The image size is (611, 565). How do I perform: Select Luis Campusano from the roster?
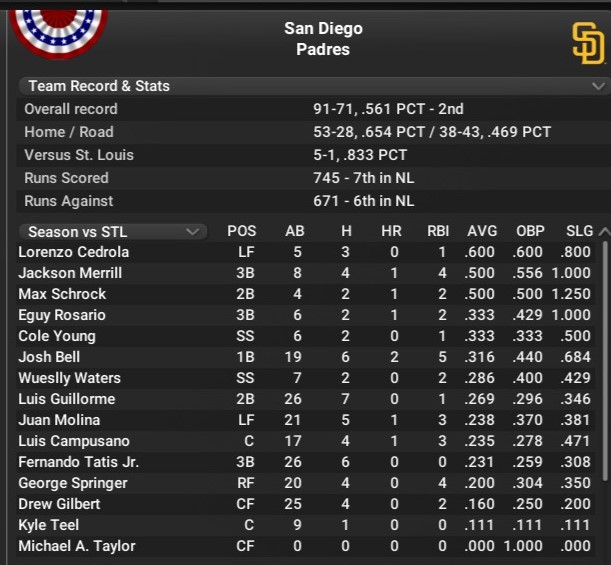74,441
